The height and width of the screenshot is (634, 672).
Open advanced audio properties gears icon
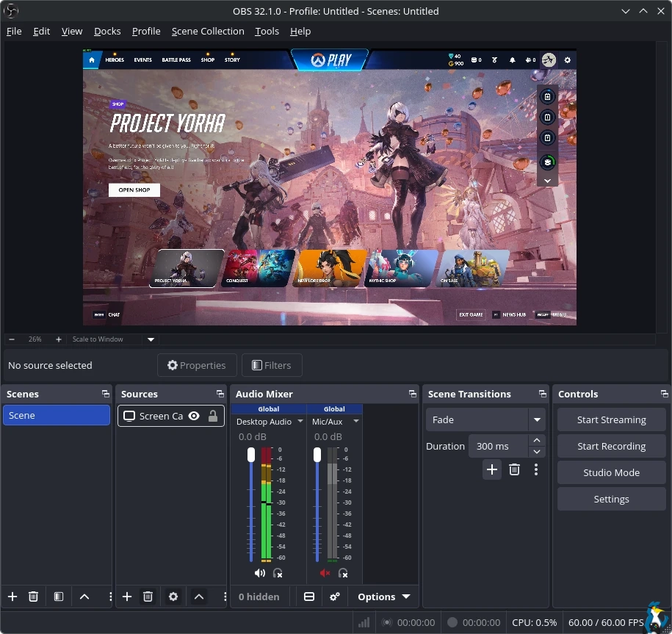(x=335, y=597)
